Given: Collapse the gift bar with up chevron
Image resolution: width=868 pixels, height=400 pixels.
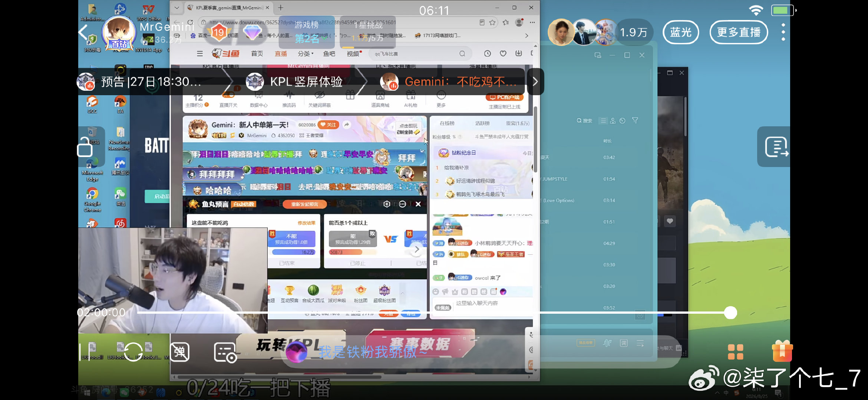Looking at the screenshot, I should pyautogui.click(x=402, y=293).
